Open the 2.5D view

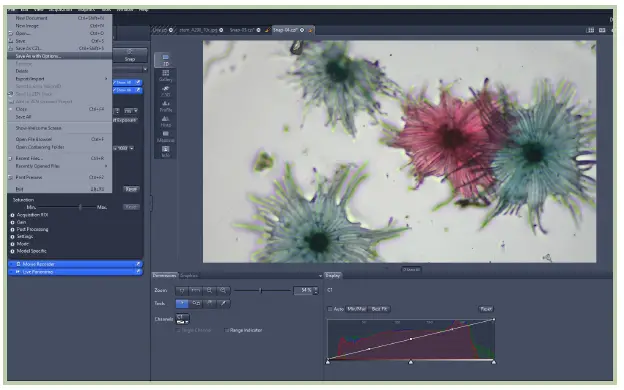pyautogui.click(x=166, y=91)
